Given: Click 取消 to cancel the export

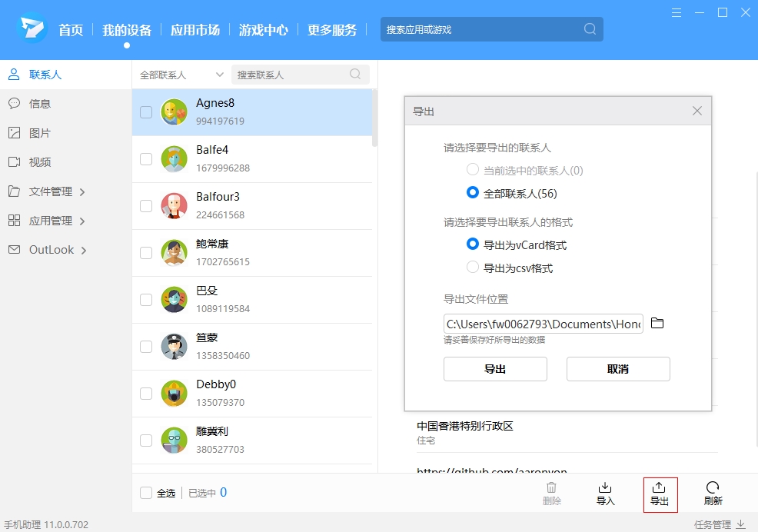Looking at the screenshot, I should pyautogui.click(x=617, y=369).
